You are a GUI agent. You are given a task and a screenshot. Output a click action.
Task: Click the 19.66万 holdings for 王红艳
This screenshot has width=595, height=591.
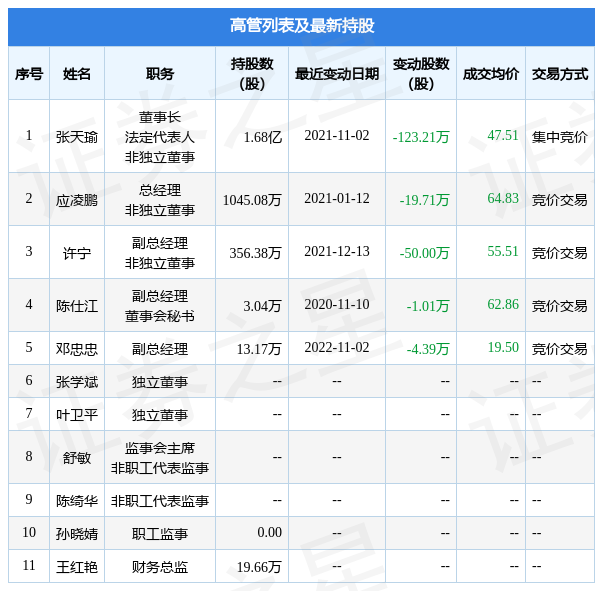tap(259, 567)
